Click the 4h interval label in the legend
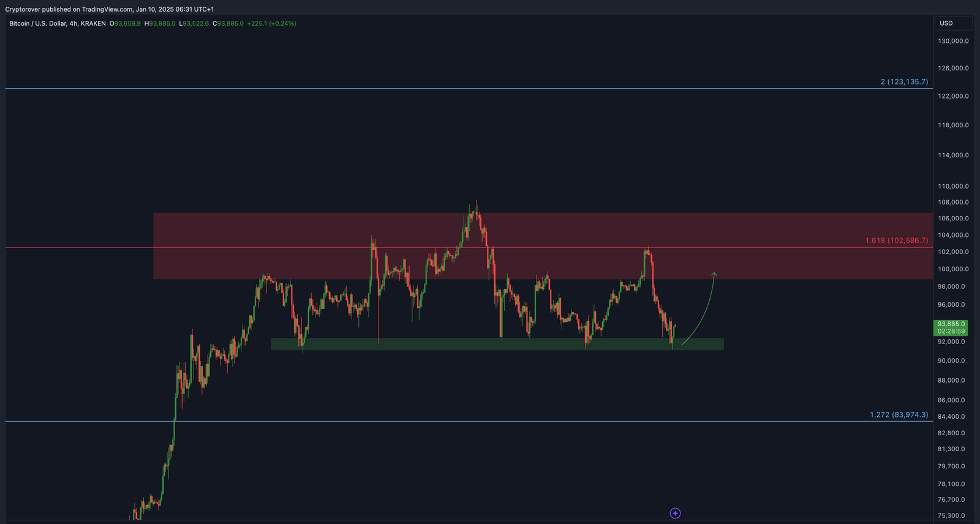Image resolution: width=980 pixels, height=524 pixels. pos(73,23)
